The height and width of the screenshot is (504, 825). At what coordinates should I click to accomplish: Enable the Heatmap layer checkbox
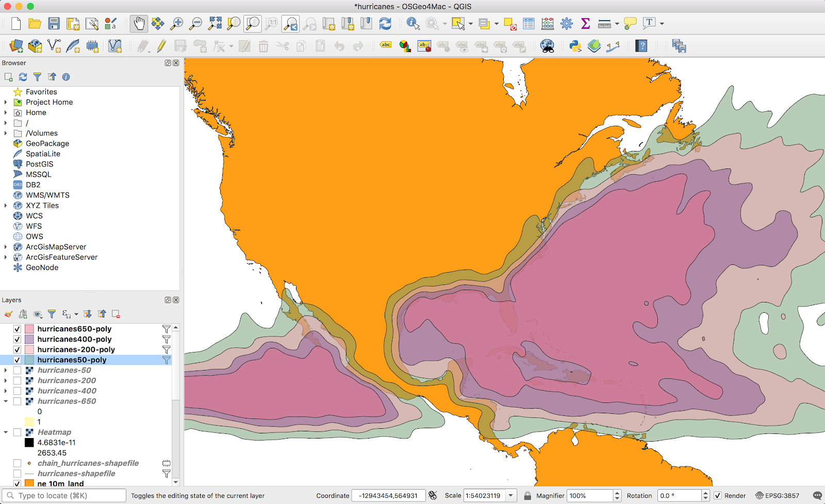[x=17, y=432]
